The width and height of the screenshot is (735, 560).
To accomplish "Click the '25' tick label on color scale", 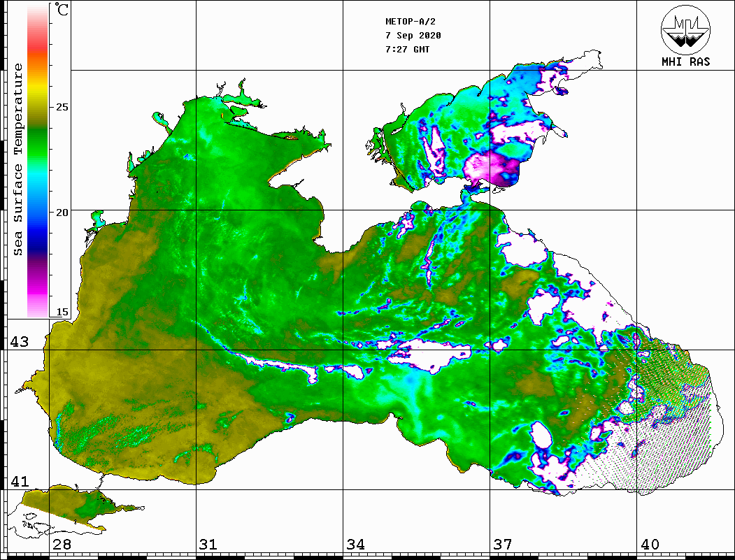I will tap(62, 107).
